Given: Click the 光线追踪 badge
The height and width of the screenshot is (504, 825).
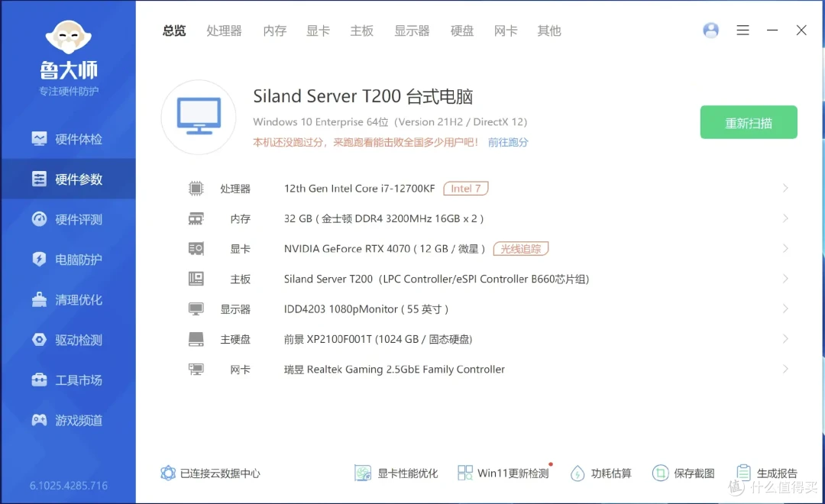Looking at the screenshot, I should [x=520, y=248].
